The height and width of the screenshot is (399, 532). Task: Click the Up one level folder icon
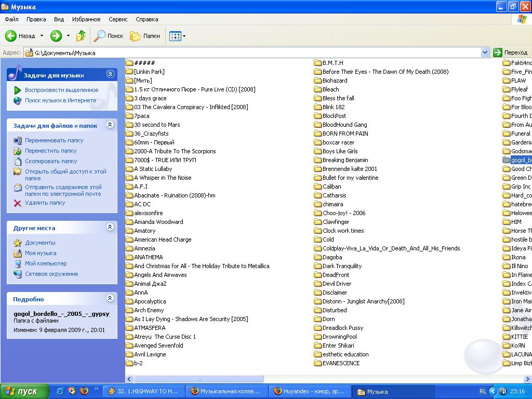pyautogui.click(x=81, y=36)
